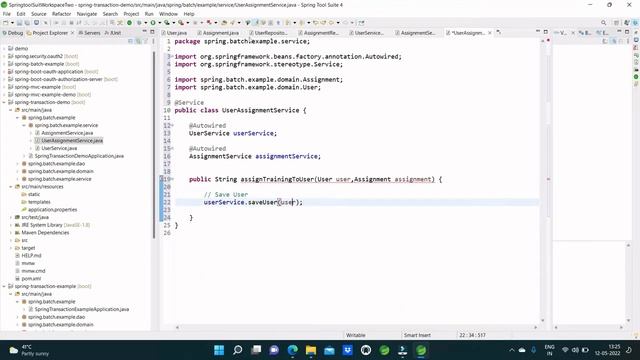
Task: Open the Run toolbar dropdown arrow
Action: click(x=160, y=23)
